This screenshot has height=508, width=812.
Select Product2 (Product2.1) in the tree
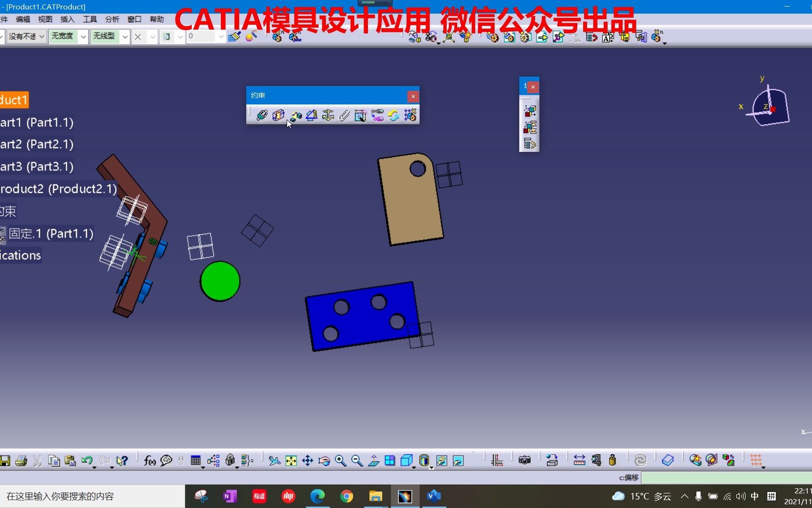pos(58,189)
